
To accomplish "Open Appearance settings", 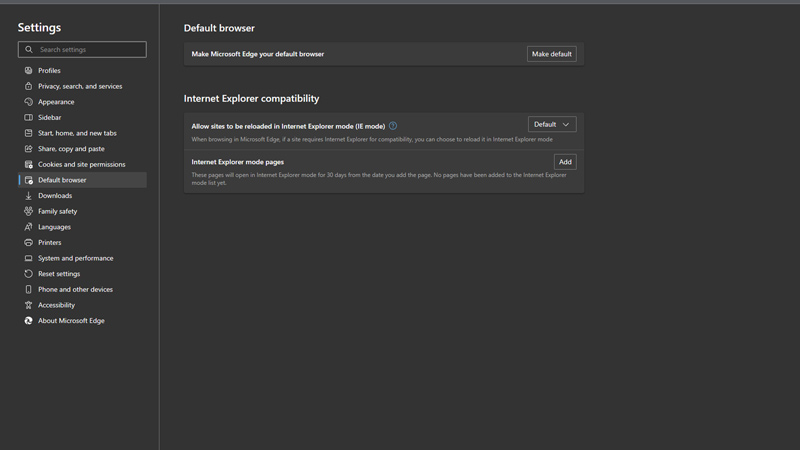I will [82, 102].
